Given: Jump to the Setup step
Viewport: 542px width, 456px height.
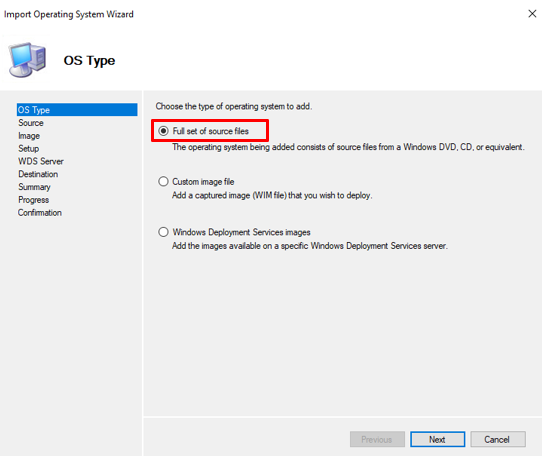Looking at the screenshot, I should 29,149.
